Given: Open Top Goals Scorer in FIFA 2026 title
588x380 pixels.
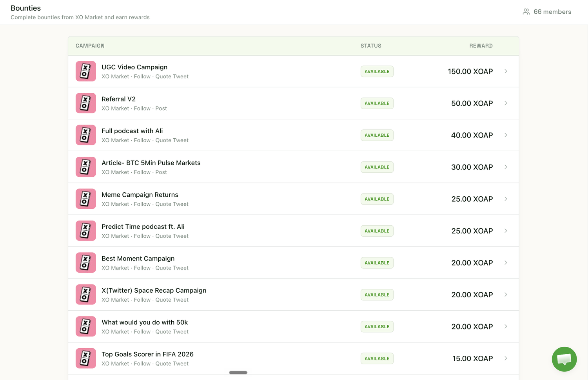Looking at the screenshot, I should click(x=147, y=354).
